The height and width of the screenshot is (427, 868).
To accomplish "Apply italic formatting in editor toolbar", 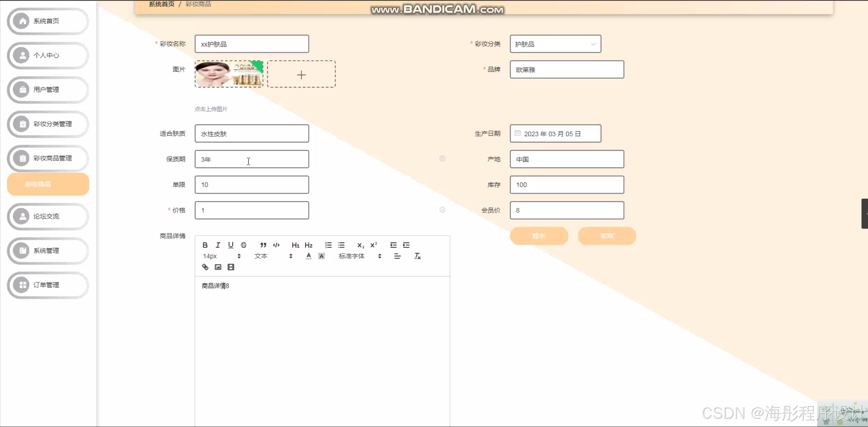I will (x=218, y=245).
